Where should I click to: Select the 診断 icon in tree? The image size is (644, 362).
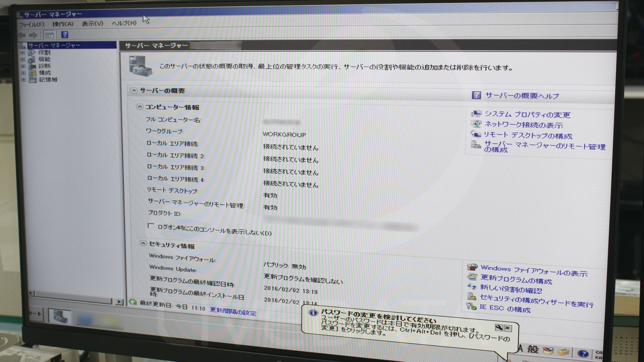(32, 66)
